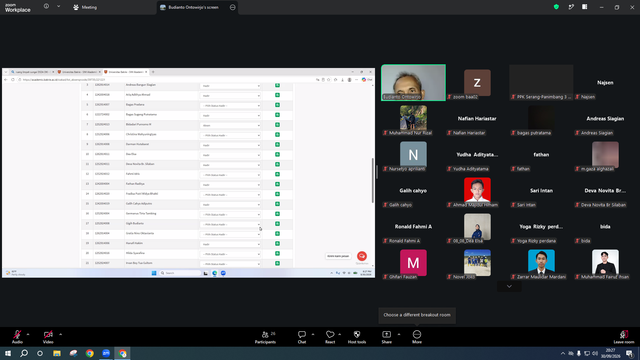The image size is (640, 360).
Task: Click the meeting info icon
Action: pos(46,7)
